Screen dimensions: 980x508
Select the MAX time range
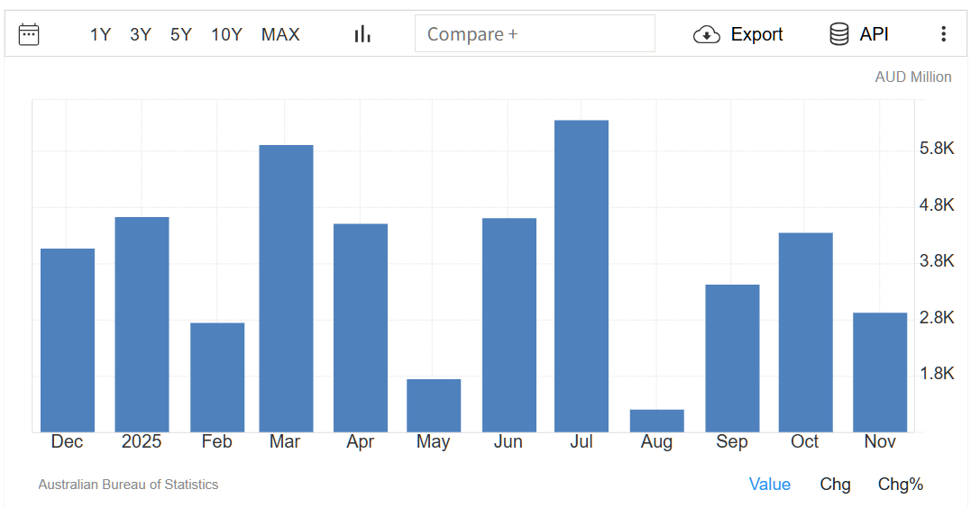click(280, 34)
